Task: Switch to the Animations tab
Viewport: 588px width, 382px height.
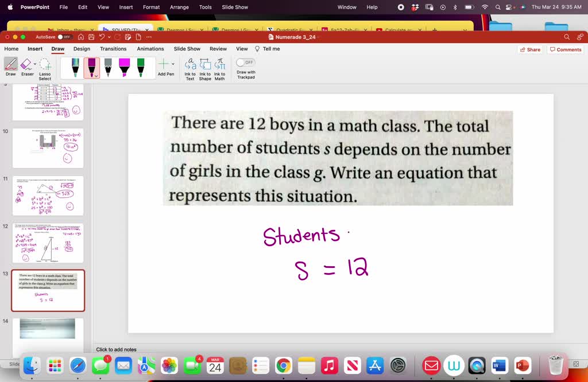Action: coord(150,49)
